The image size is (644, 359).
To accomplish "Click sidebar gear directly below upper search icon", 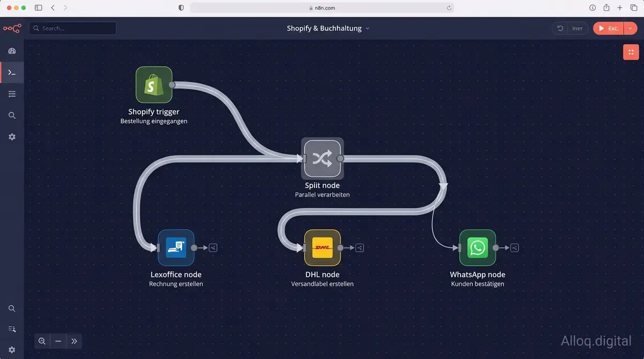I will tap(12, 137).
